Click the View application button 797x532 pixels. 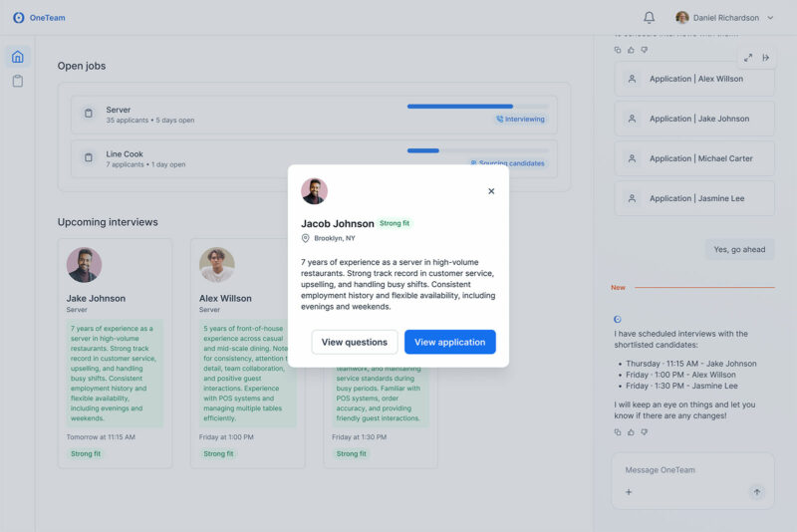click(450, 342)
